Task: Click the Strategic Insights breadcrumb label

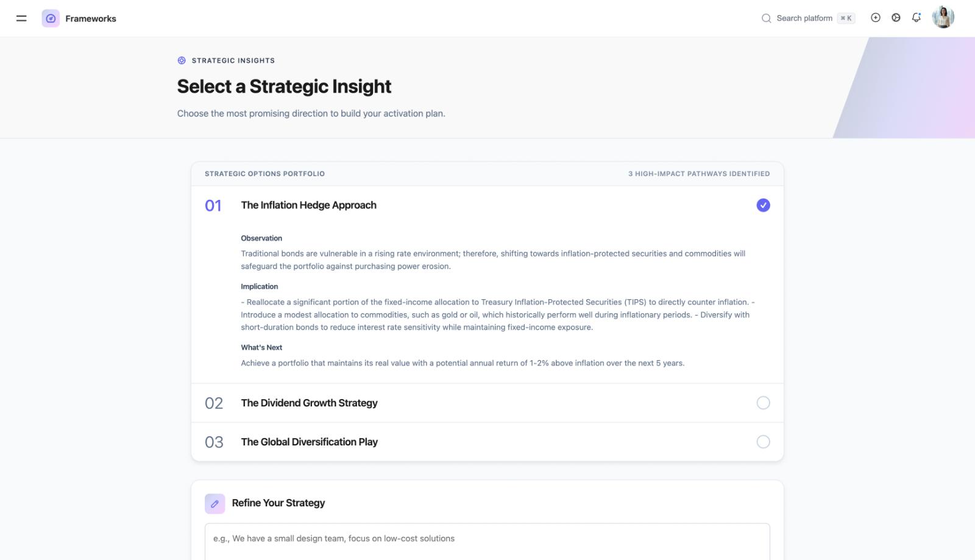Action: 233,60
